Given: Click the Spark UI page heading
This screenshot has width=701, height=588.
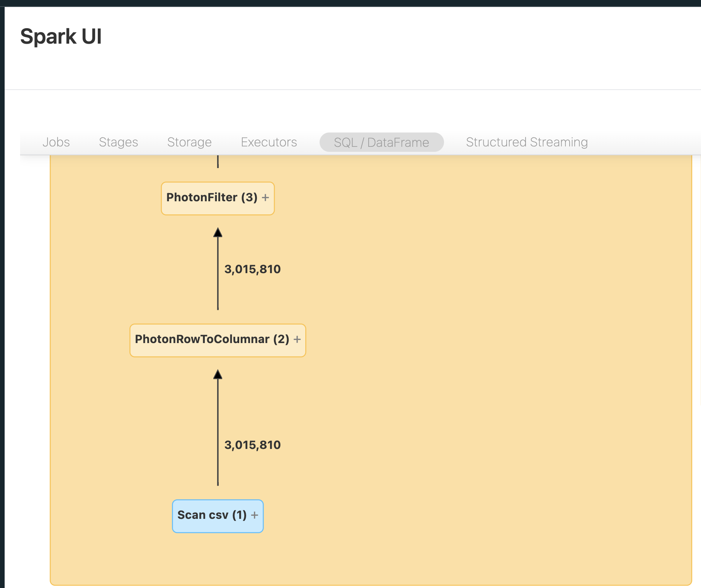Looking at the screenshot, I should coord(61,36).
